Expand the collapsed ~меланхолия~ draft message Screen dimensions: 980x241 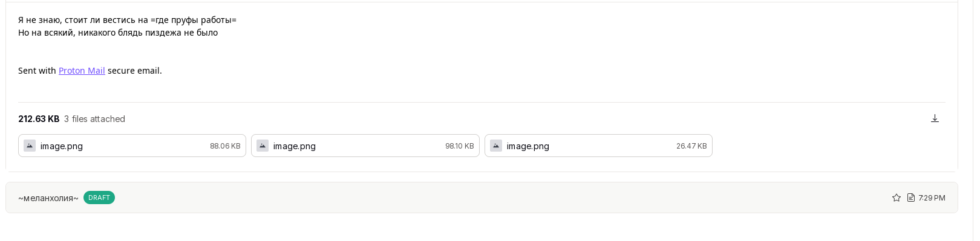point(482,198)
